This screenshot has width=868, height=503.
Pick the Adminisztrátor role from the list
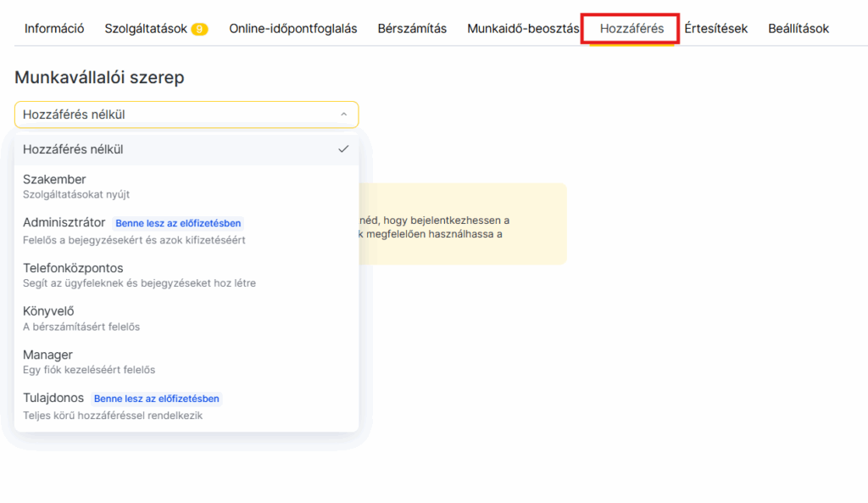coord(64,223)
